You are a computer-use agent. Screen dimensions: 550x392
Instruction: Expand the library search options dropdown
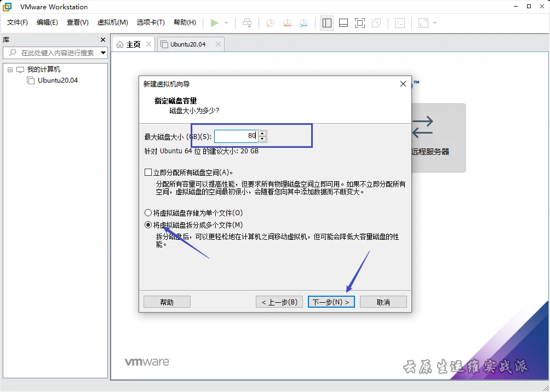[103, 53]
